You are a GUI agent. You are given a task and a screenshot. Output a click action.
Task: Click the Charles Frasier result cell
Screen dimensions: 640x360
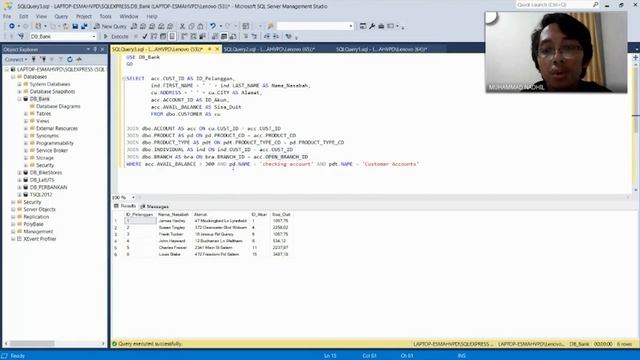[x=173, y=248]
